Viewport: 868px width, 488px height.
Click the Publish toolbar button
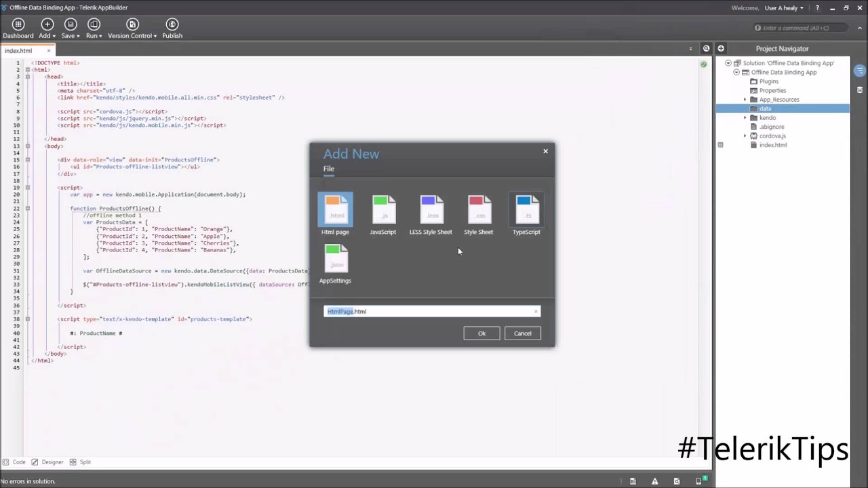[x=172, y=28]
